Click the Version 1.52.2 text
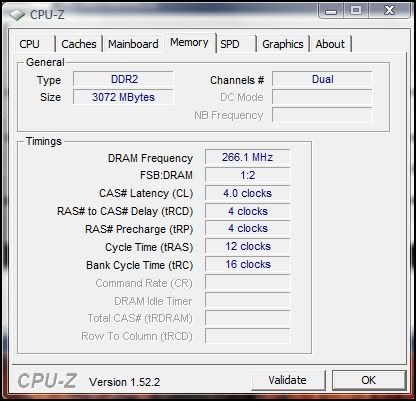416x401 pixels. 124,382
